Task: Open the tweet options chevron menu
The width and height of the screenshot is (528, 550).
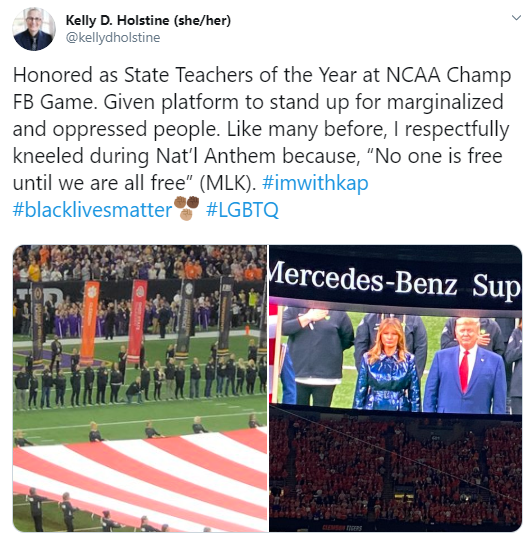Action: [516, 18]
